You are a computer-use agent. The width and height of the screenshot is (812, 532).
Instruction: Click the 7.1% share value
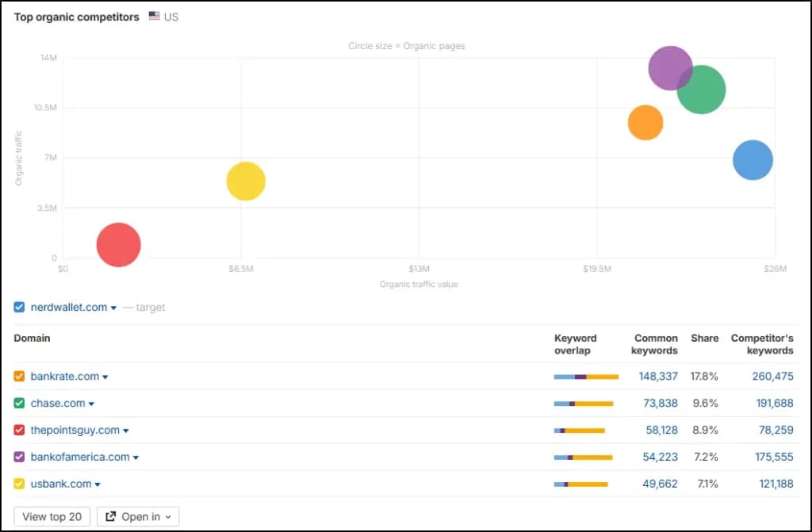(x=707, y=484)
